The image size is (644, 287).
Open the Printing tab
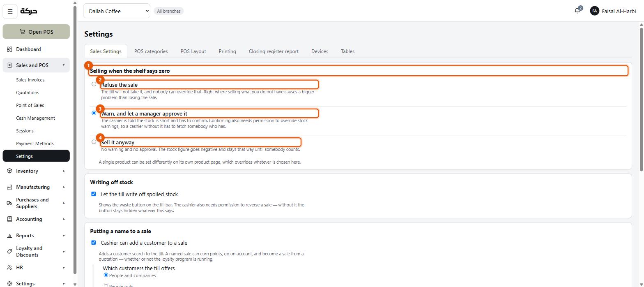(x=227, y=51)
